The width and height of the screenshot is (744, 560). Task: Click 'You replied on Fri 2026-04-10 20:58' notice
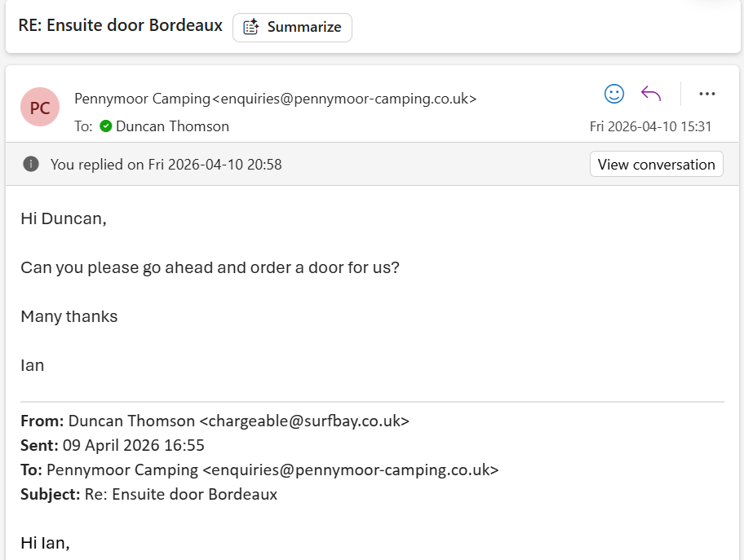pyautogui.click(x=166, y=165)
